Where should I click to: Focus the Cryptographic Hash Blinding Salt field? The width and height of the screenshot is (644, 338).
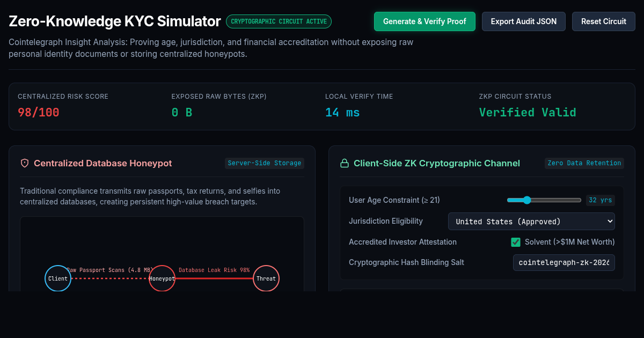point(564,262)
